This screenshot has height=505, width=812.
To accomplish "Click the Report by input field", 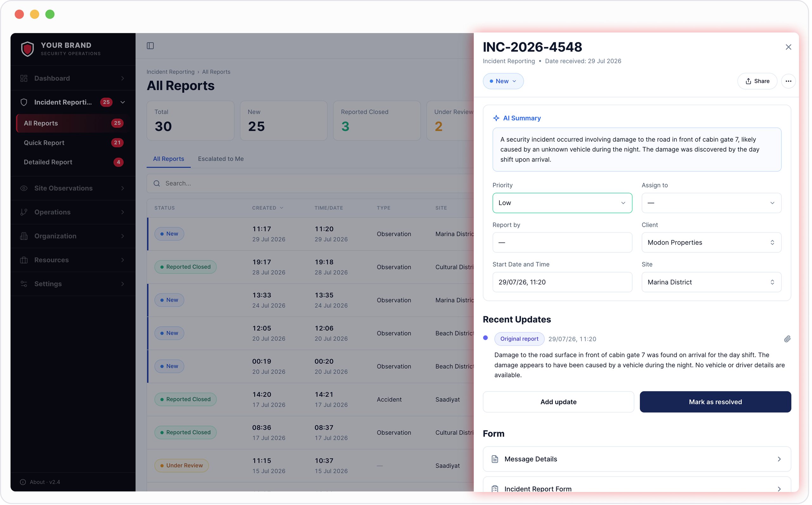I will [562, 243].
